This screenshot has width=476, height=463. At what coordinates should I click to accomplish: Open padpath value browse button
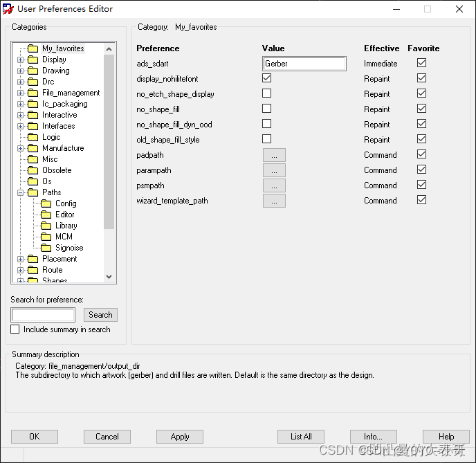[274, 155]
